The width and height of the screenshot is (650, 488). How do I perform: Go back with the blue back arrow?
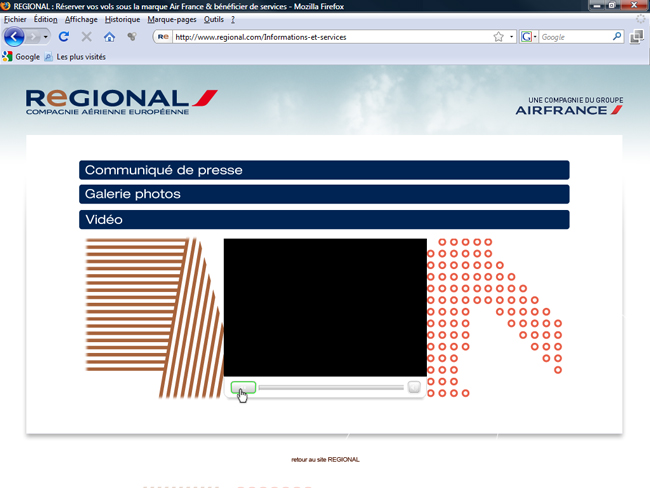pyautogui.click(x=14, y=37)
